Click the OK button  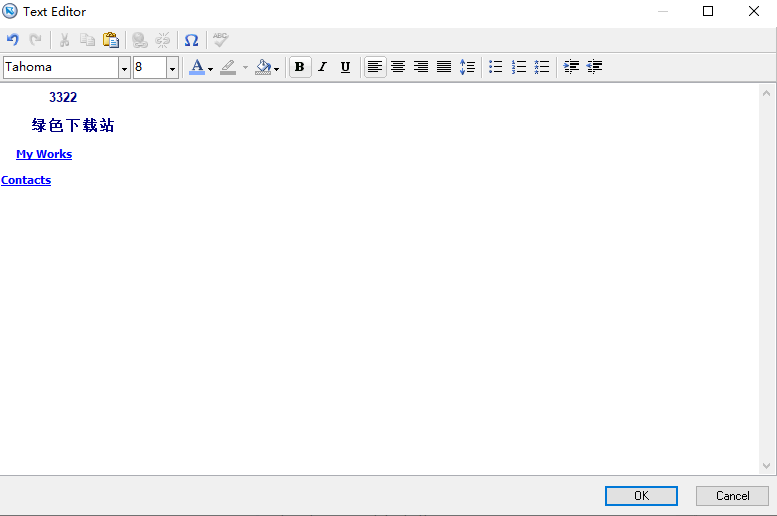[x=641, y=496]
